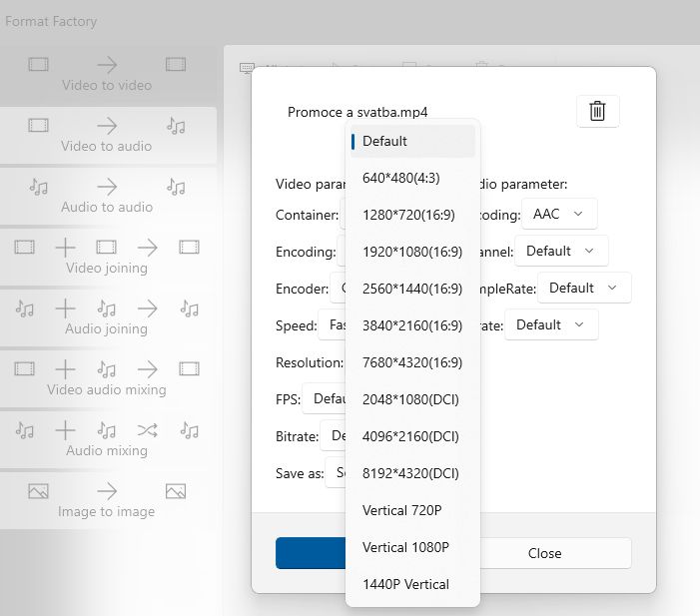Screen dimensions: 700x616
Task: Select the Default resolution option
Action: click(412, 141)
